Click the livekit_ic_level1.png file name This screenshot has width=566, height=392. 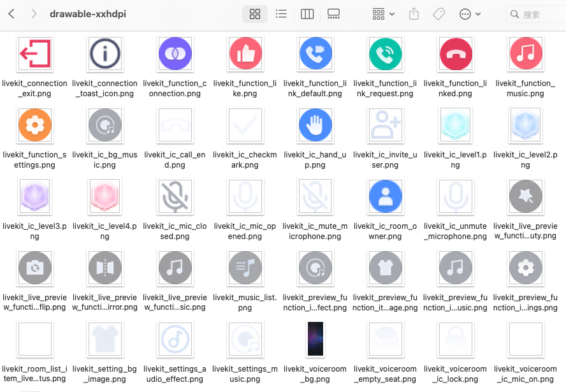coord(455,160)
